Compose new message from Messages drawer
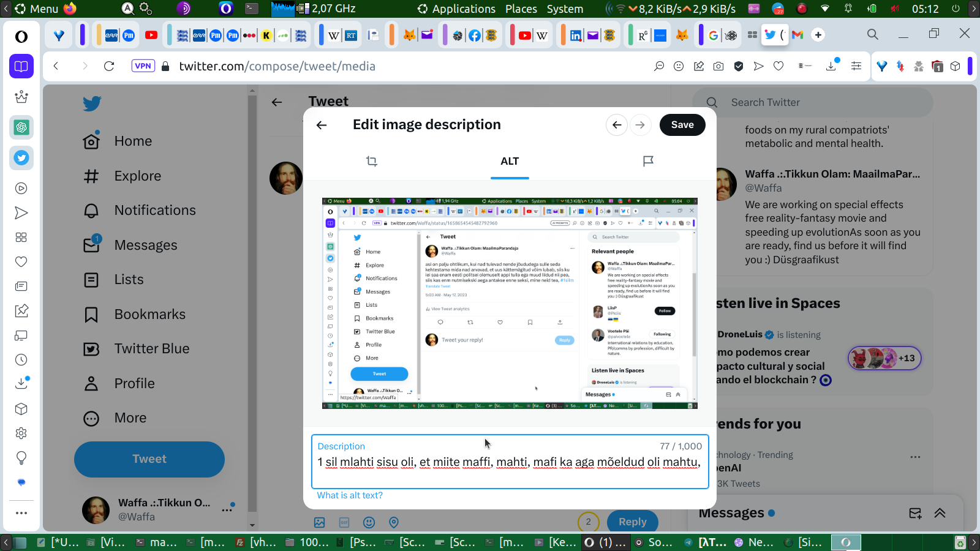Viewport: 980px width, 551px height. click(x=915, y=513)
